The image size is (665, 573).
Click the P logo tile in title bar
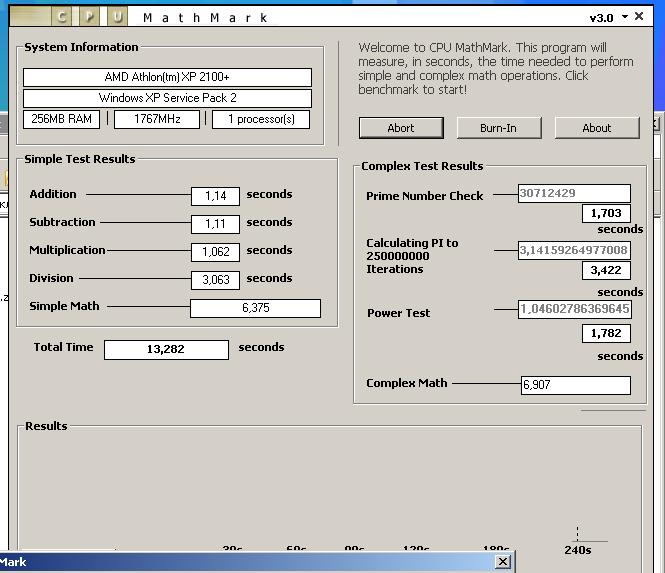[x=89, y=17]
